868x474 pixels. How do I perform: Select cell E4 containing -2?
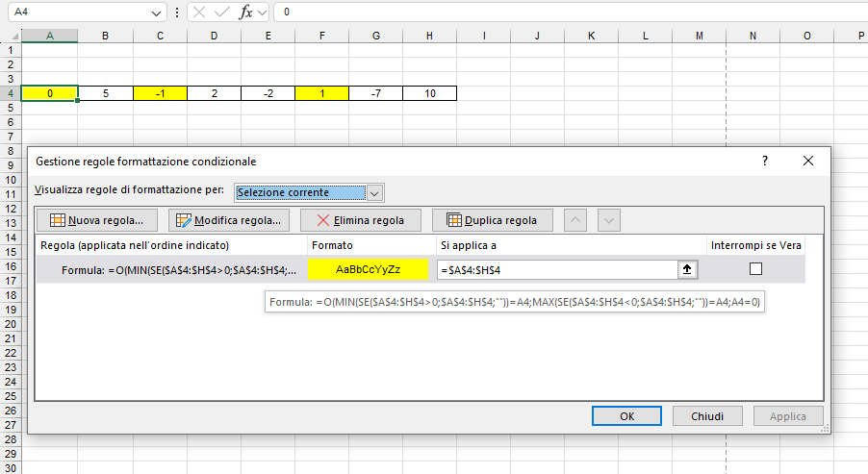click(x=268, y=93)
